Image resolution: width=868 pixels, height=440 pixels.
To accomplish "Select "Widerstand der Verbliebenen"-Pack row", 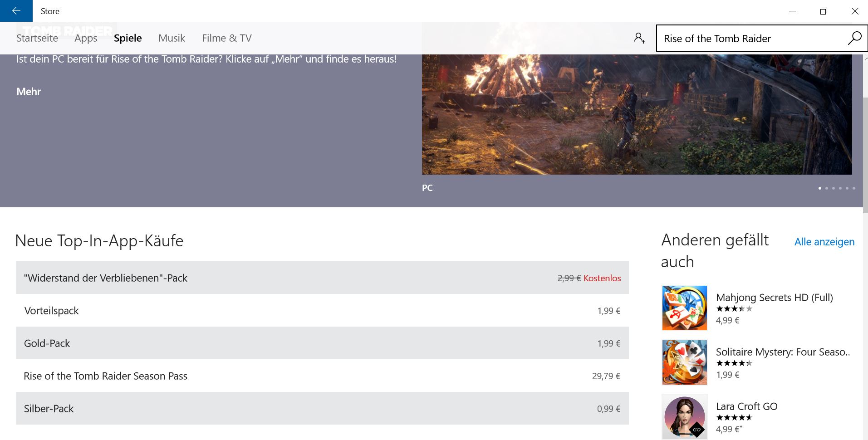I will pos(323,278).
